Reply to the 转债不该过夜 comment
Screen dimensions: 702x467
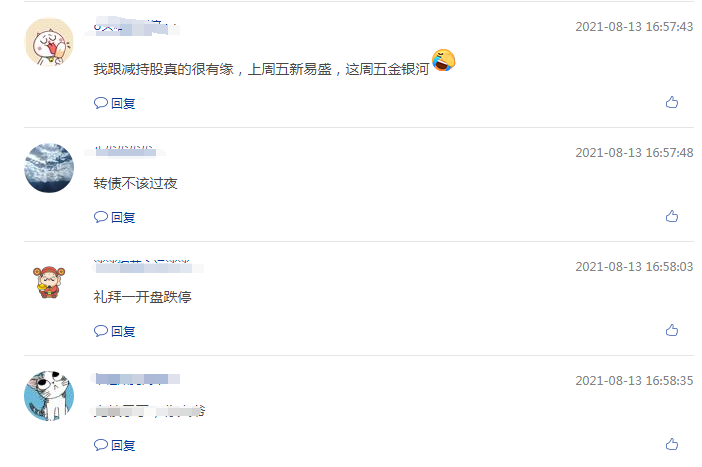[x=115, y=217]
